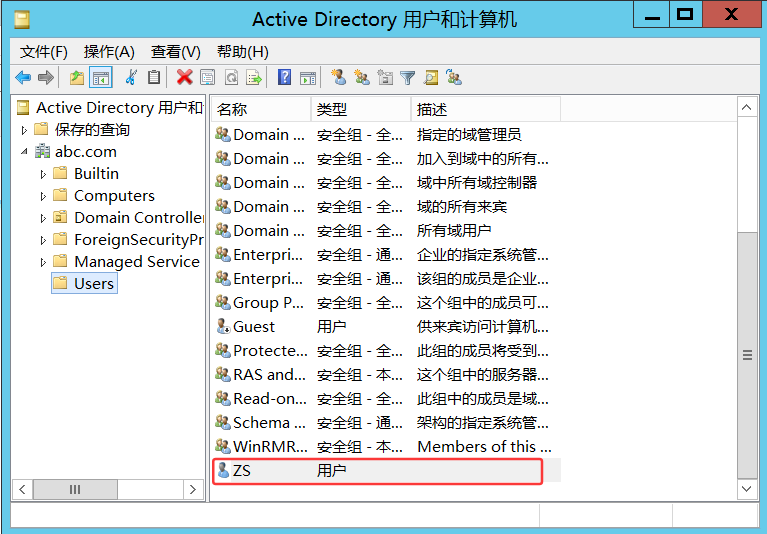Open the 查看(V) menu
Viewport: 767px width, 534px height.
(x=176, y=52)
